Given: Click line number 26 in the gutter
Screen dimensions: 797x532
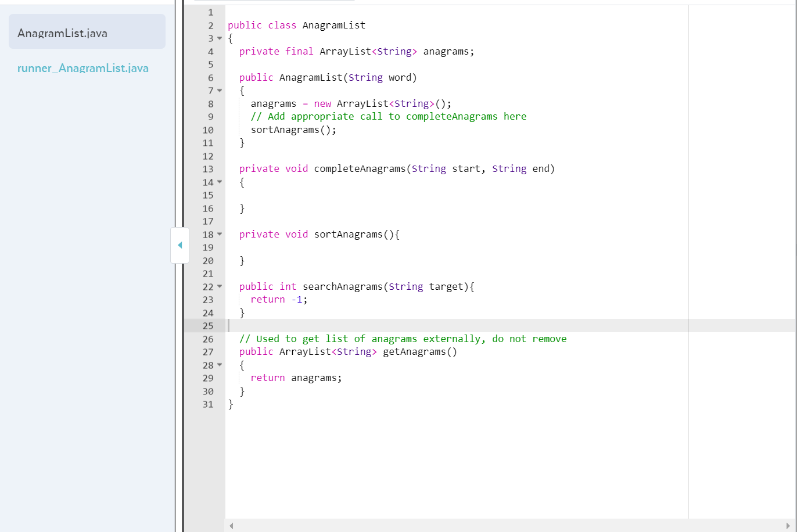Looking at the screenshot, I should (208, 339).
